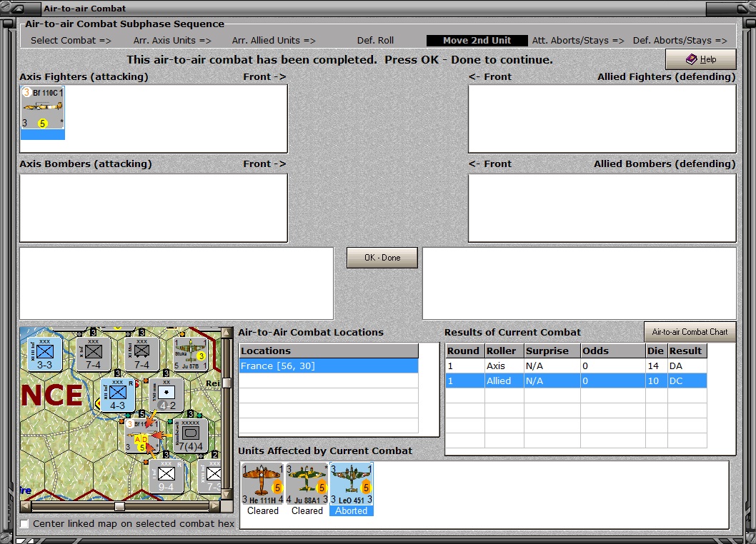Select the Arr. Axis Units subphase

pyautogui.click(x=172, y=41)
